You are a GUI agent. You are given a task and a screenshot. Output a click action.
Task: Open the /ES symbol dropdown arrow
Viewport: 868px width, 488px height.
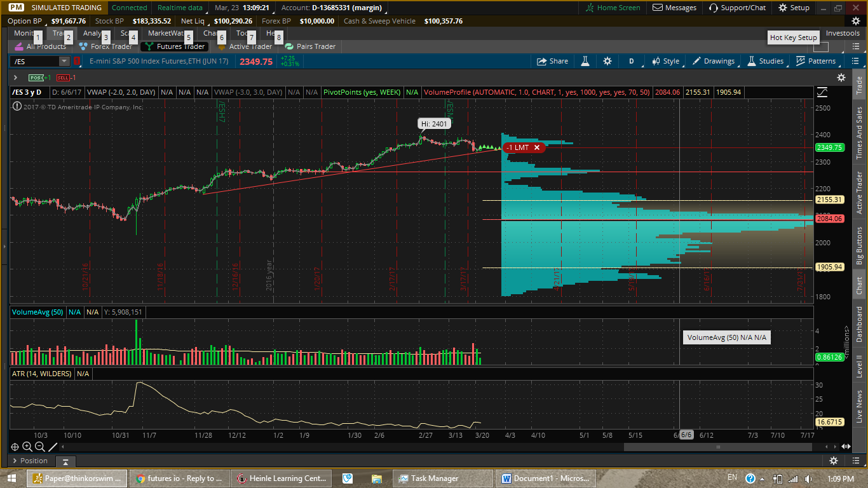pyautogui.click(x=64, y=61)
